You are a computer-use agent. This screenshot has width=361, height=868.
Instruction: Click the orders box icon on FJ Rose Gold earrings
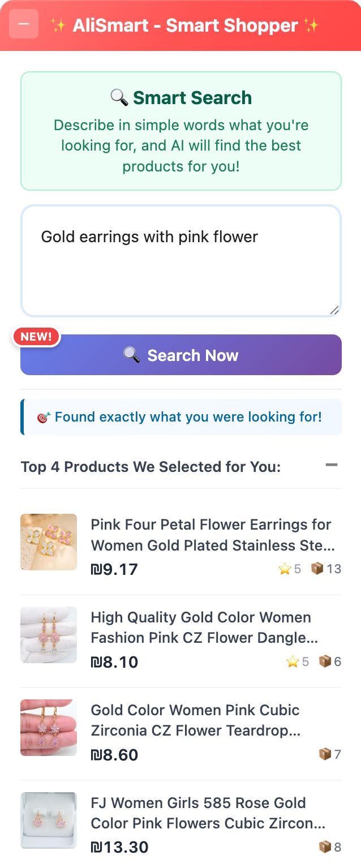click(x=325, y=847)
